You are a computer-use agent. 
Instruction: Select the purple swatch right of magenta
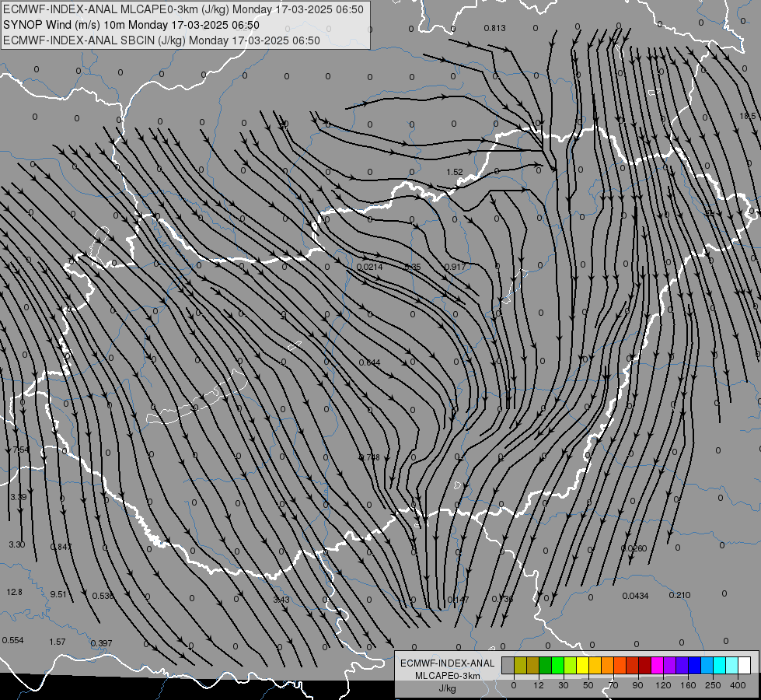[670, 665]
